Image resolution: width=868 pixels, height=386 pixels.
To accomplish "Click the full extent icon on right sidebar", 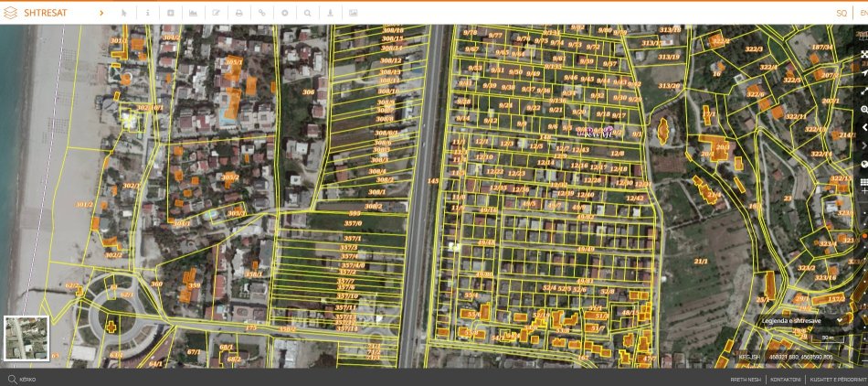I will 863,55.
